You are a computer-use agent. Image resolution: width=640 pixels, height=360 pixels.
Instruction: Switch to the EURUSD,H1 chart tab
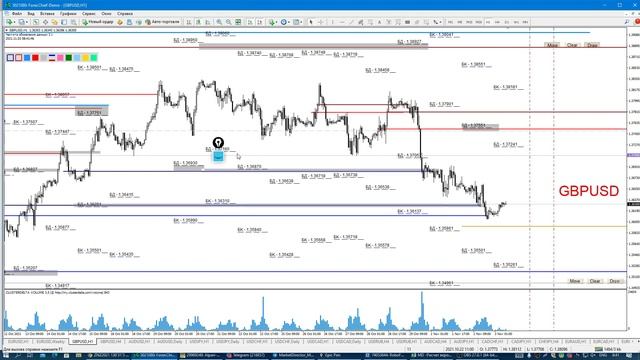pyautogui.click(x=18, y=342)
